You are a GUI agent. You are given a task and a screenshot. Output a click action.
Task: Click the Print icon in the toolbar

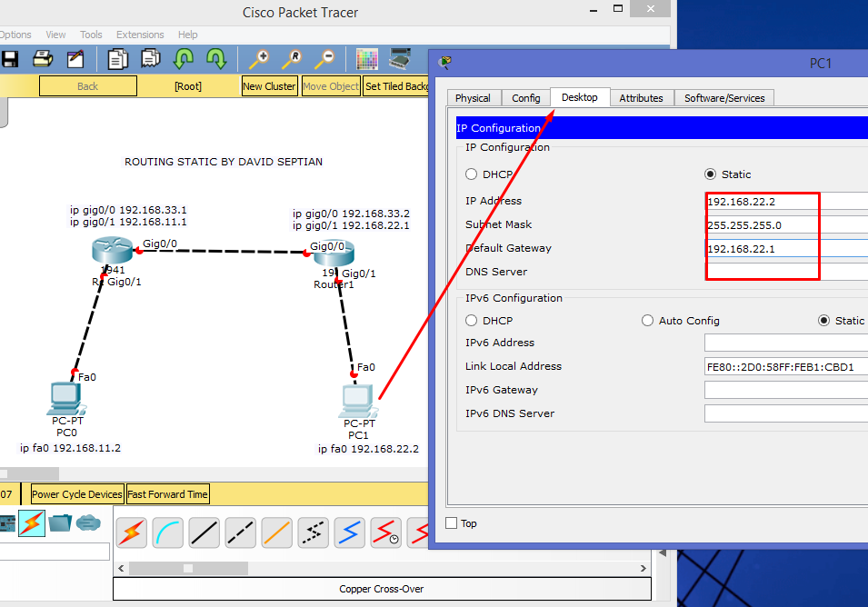click(x=43, y=59)
